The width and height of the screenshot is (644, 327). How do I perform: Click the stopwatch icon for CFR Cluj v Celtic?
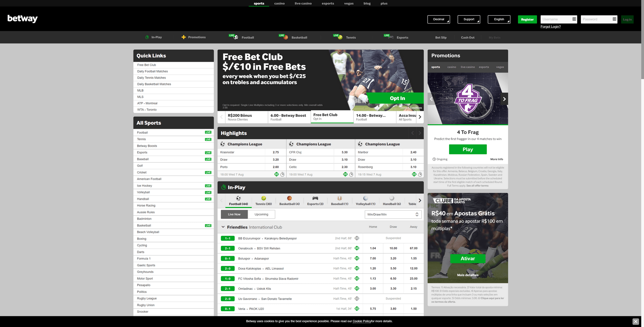351,174
